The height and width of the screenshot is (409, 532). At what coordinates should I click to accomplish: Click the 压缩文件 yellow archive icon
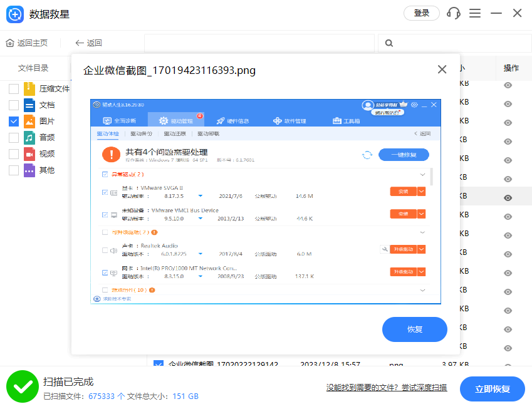(x=29, y=89)
